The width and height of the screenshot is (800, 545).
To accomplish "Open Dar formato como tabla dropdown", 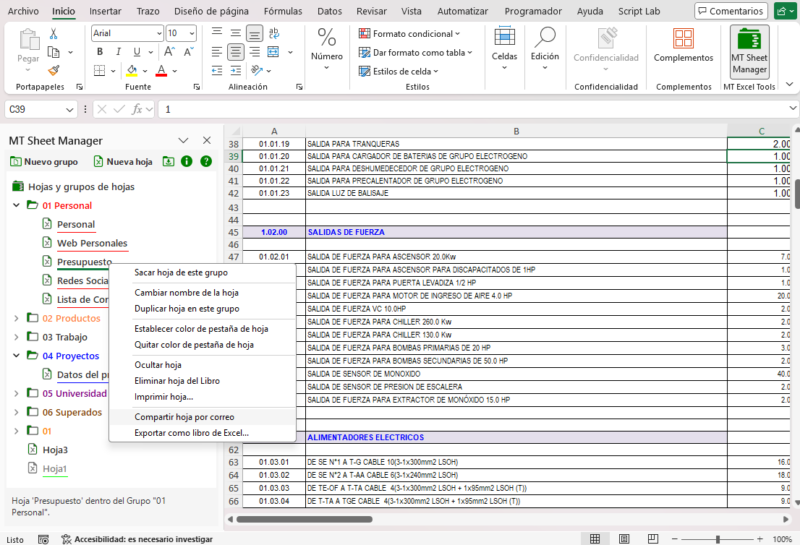I will click(x=415, y=53).
